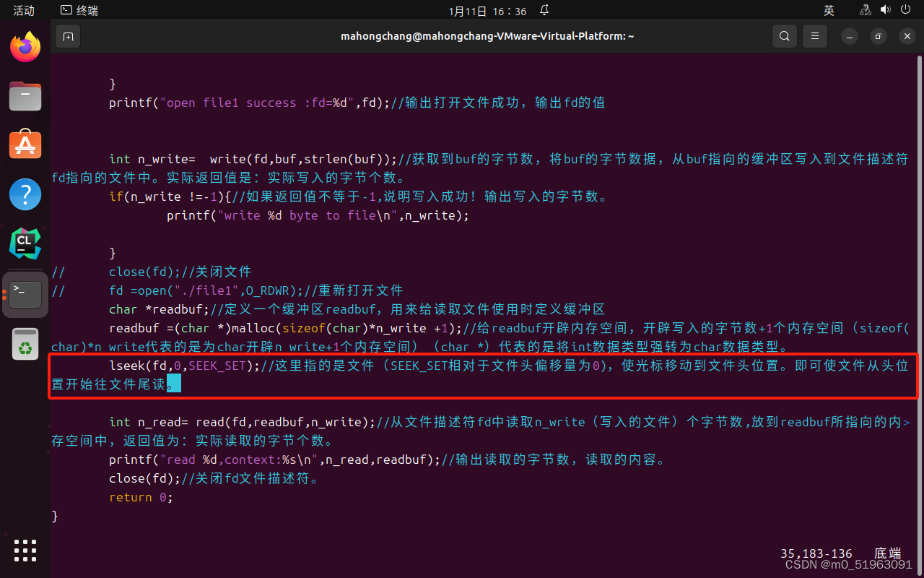The width and height of the screenshot is (924, 578).
Task: Open search in the terminal header
Action: click(x=784, y=35)
